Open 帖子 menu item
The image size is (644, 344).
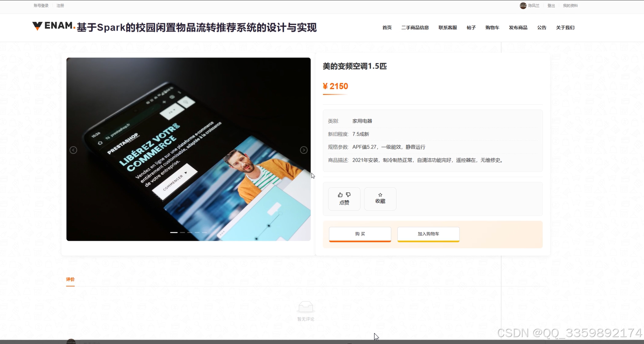471,28
